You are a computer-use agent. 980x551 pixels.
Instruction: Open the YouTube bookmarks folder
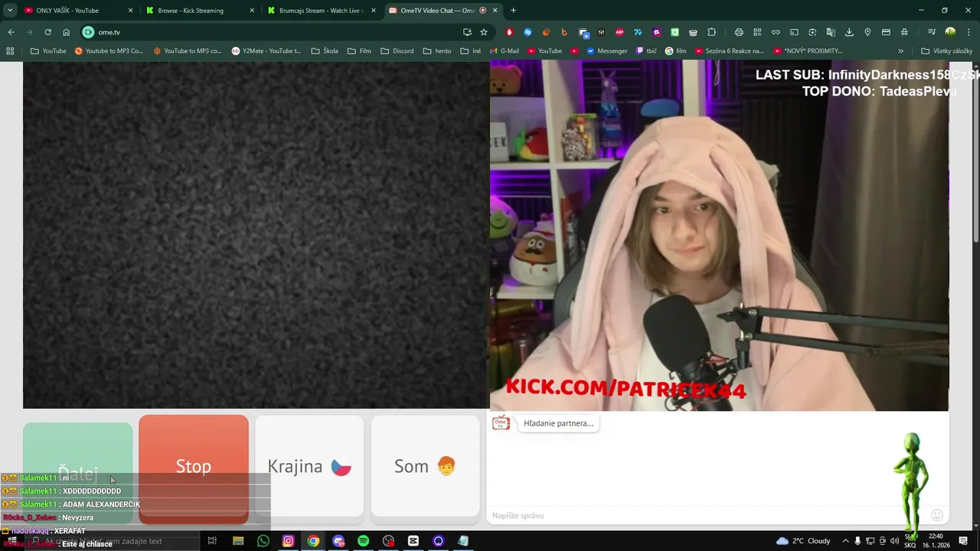48,51
